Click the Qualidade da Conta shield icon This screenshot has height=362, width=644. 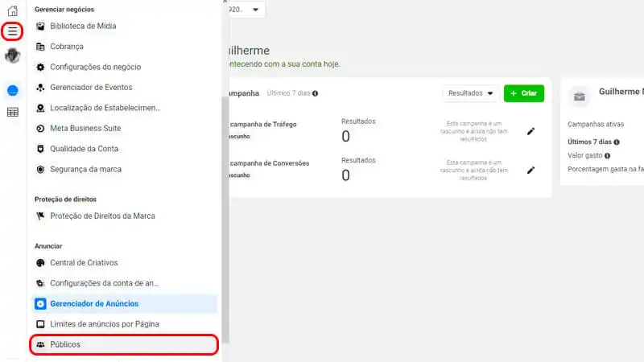(x=40, y=149)
